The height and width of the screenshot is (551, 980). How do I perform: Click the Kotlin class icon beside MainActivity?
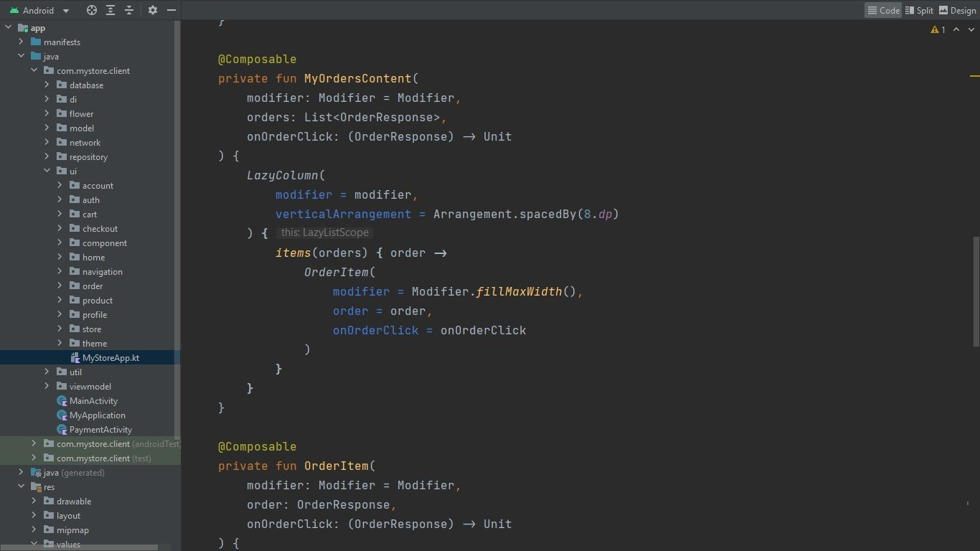click(x=61, y=400)
